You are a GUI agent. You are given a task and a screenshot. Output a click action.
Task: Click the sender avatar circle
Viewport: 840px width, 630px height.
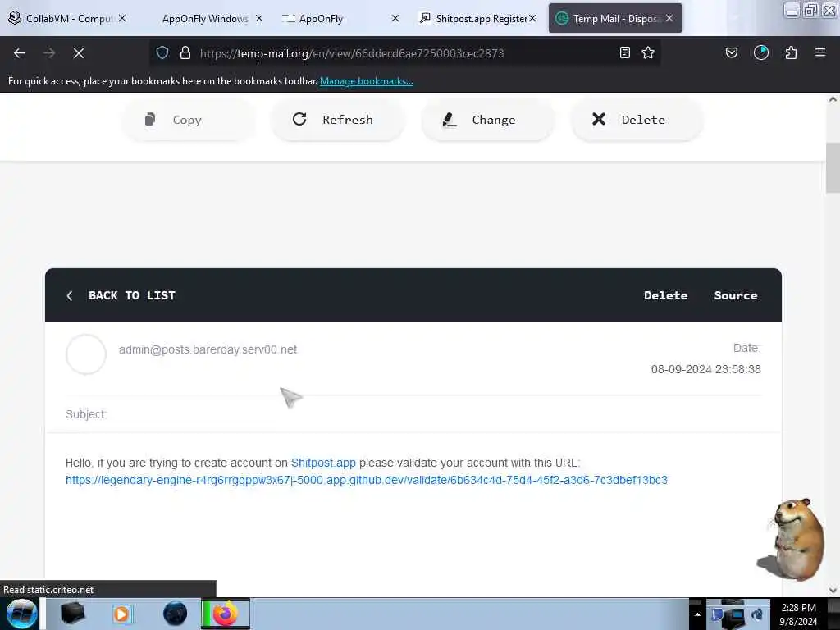pyautogui.click(x=85, y=354)
